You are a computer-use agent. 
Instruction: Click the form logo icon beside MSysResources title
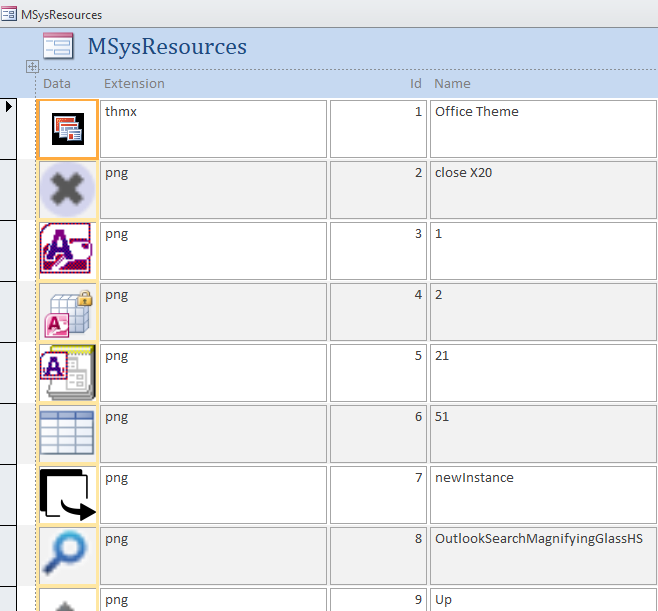click(x=58, y=46)
